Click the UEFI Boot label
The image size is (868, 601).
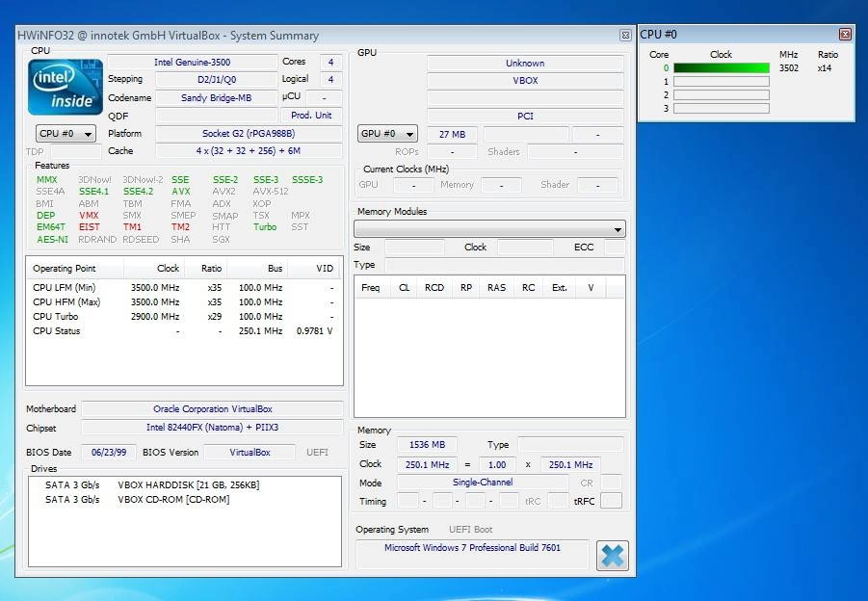pos(470,530)
